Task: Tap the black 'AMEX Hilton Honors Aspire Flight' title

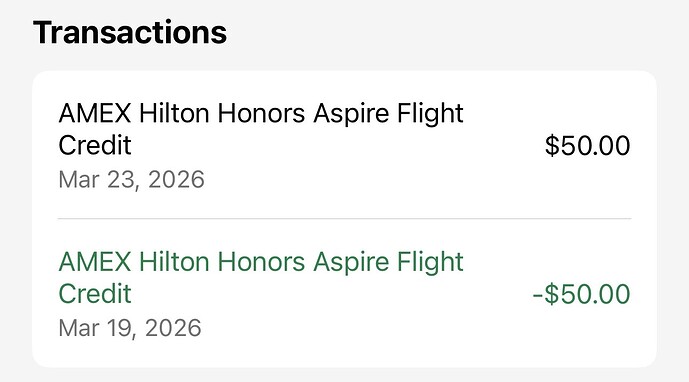Action: point(261,113)
